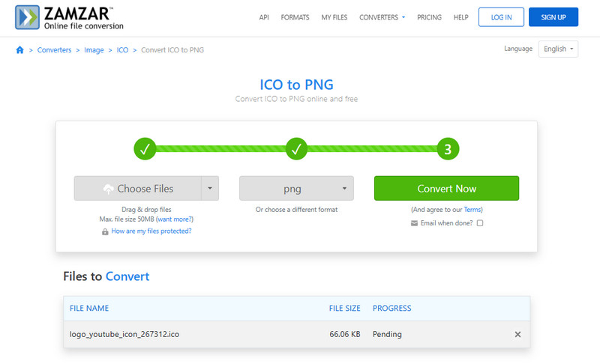
Task: Click the Choose Files button
Action: pyautogui.click(x=138, y=188)
